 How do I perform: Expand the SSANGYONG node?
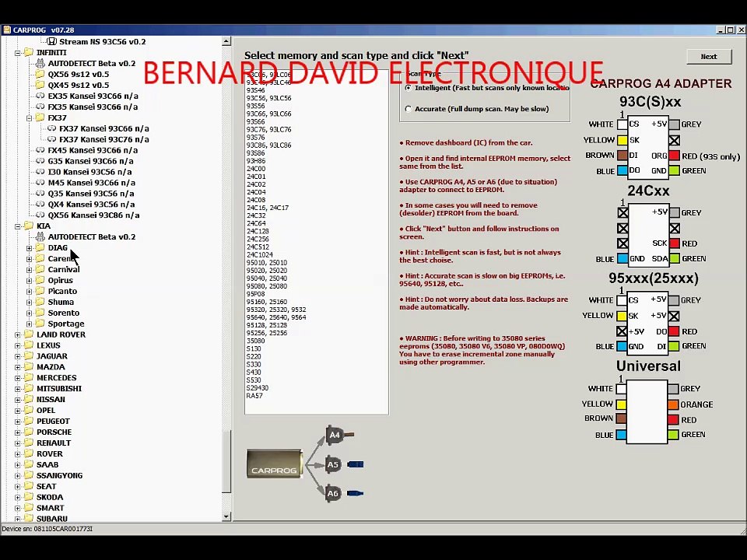[18, 476]
